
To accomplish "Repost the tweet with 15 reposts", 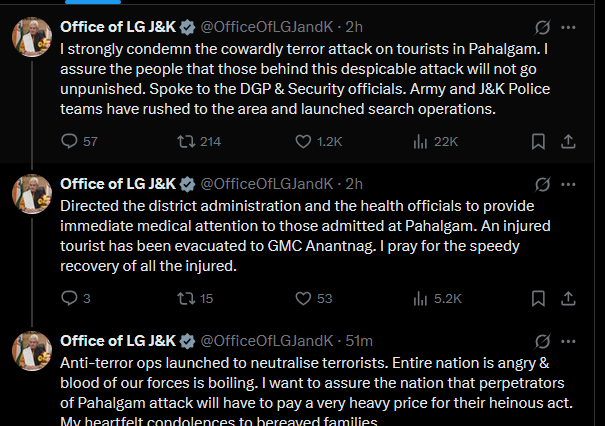I will pyautogui.click(x=184, y=298).
